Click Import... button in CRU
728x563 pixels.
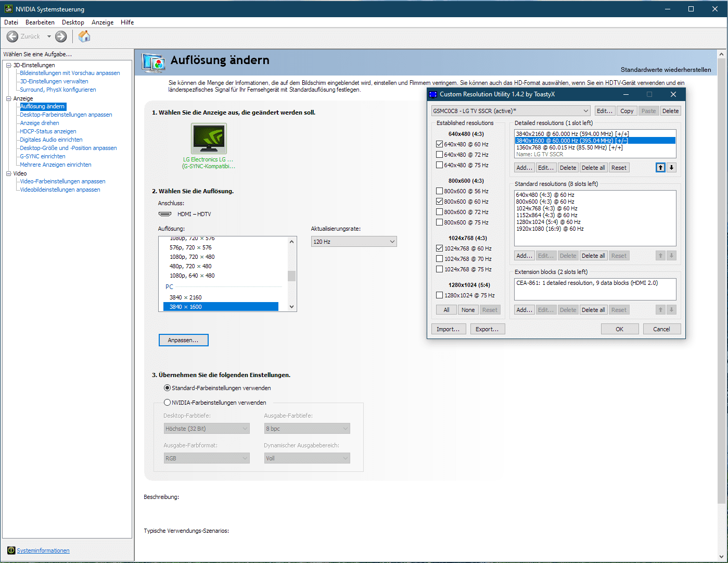[x=448, y=329]
